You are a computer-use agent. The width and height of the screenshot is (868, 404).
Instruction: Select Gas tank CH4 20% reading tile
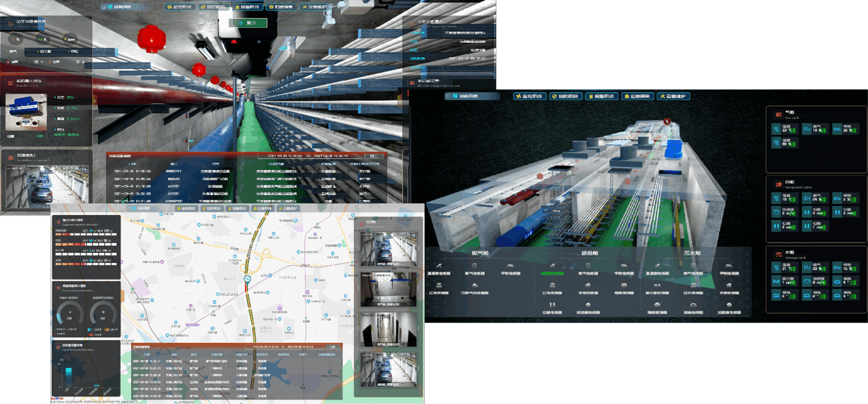click(845, 129)
